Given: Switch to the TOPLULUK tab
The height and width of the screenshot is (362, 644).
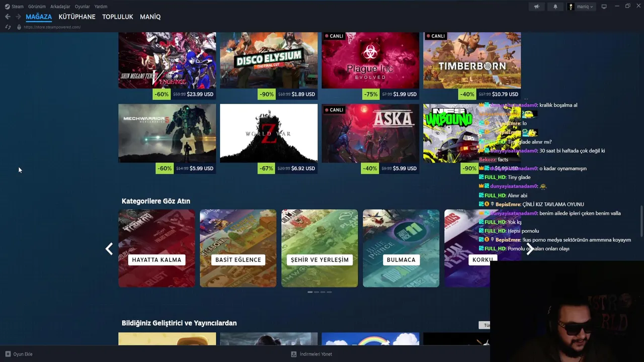Looking at the screenshot, I should [x=118, y=17].
